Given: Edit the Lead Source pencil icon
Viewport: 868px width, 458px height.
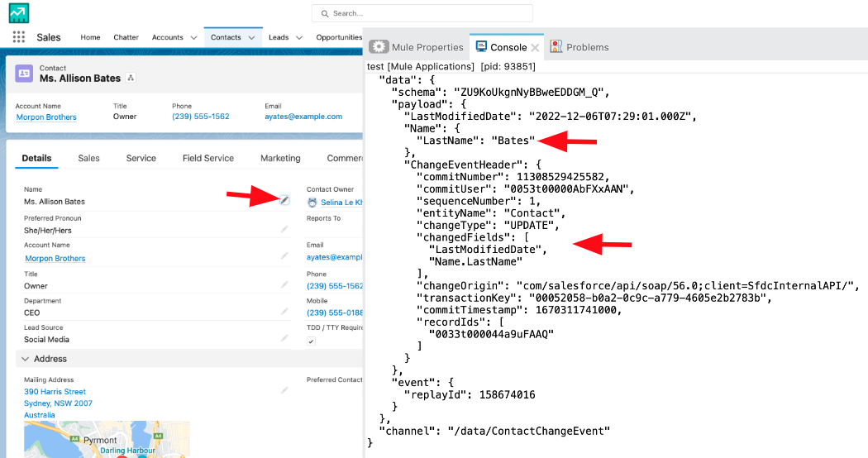Looking at the screenshot, I should tap(284, 338).
